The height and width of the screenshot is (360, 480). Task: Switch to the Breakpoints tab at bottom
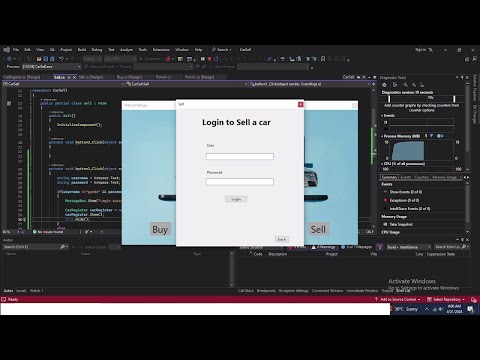266,291
